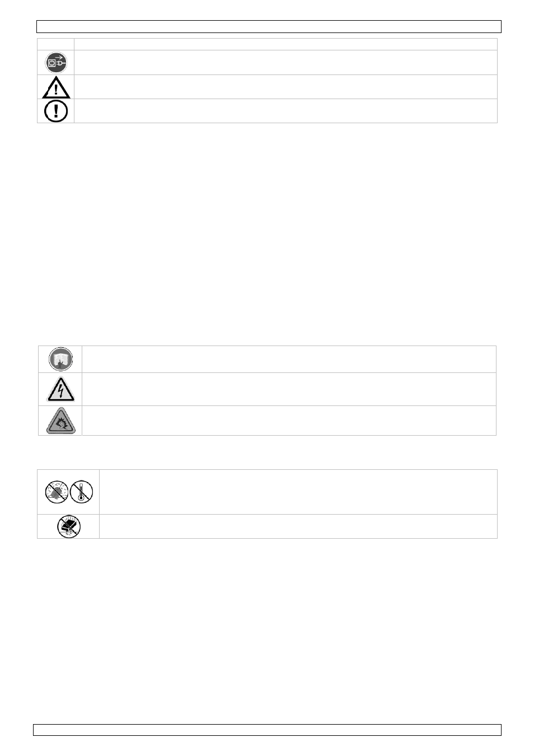The image size is (534, 756).
Task: Click the electric shock lightning triangle
Action: coord(60,389)
